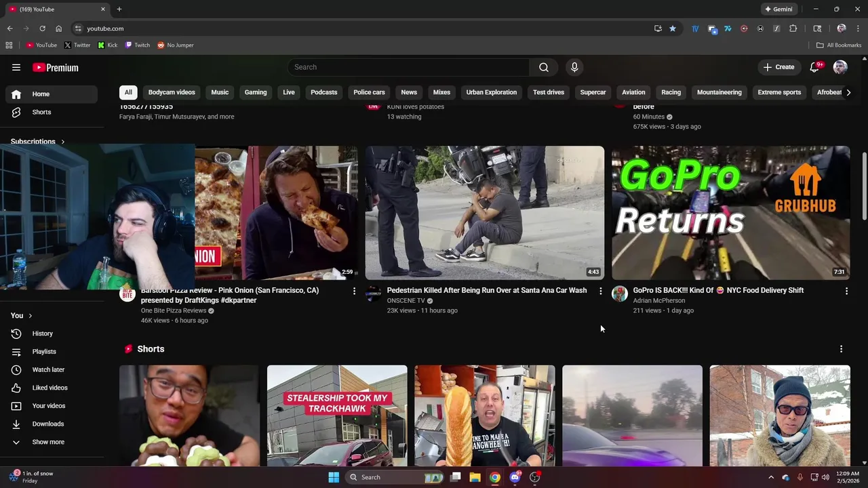Select the Live chip
This screenshot has width=868, height=488.
pyautogui.click(x=289, y=92)
